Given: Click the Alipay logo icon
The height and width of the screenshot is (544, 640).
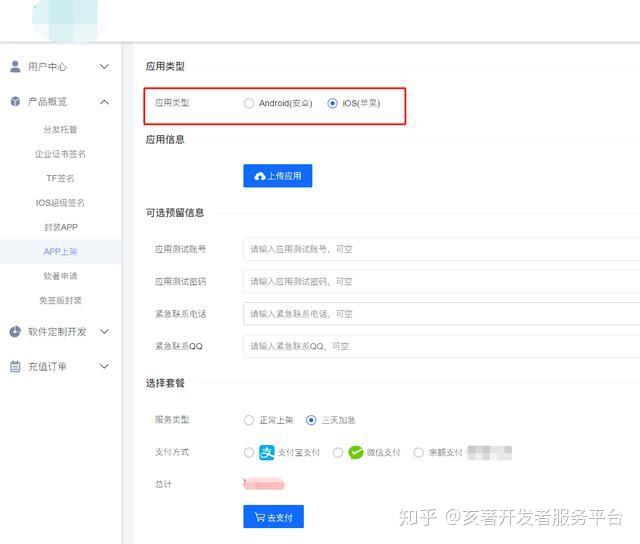Looking at the screenshot, I should click(267, 452).
